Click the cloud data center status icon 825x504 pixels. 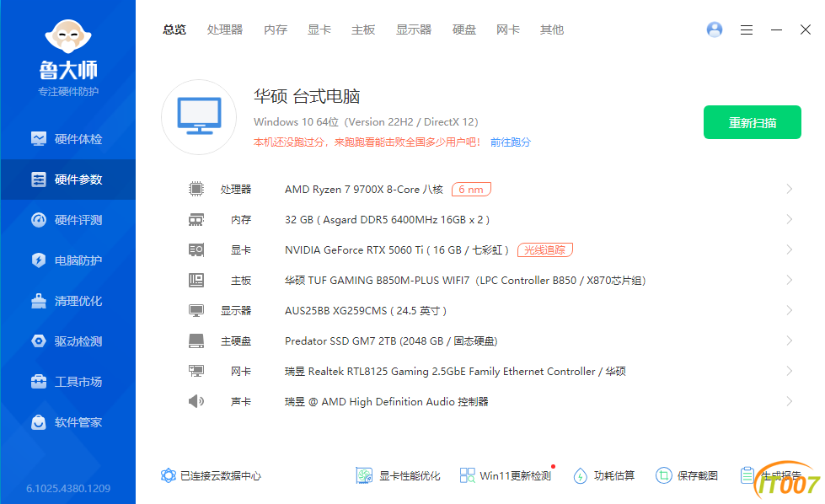[x=169, y=475]
